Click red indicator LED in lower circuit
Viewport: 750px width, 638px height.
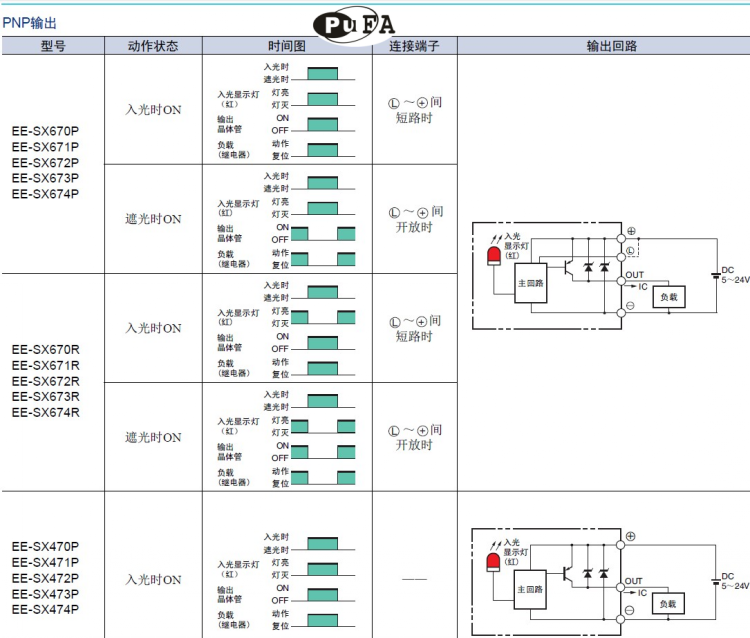[493, 562]
